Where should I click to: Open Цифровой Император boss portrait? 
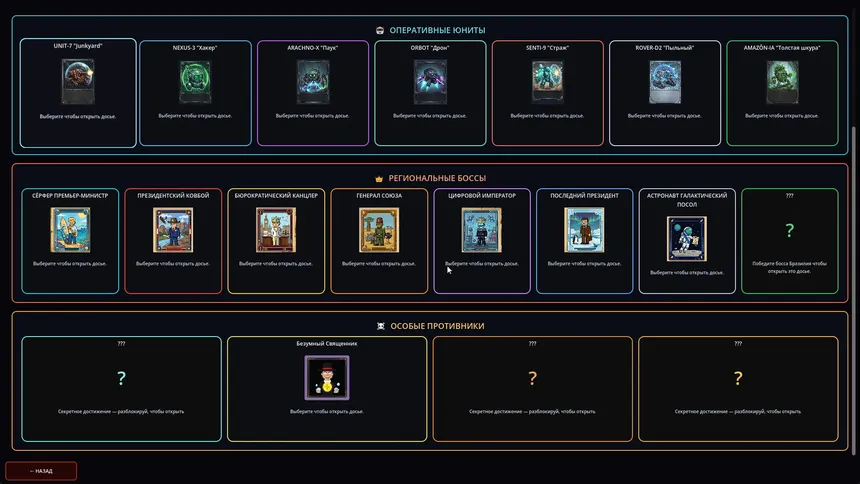[482, 230]
